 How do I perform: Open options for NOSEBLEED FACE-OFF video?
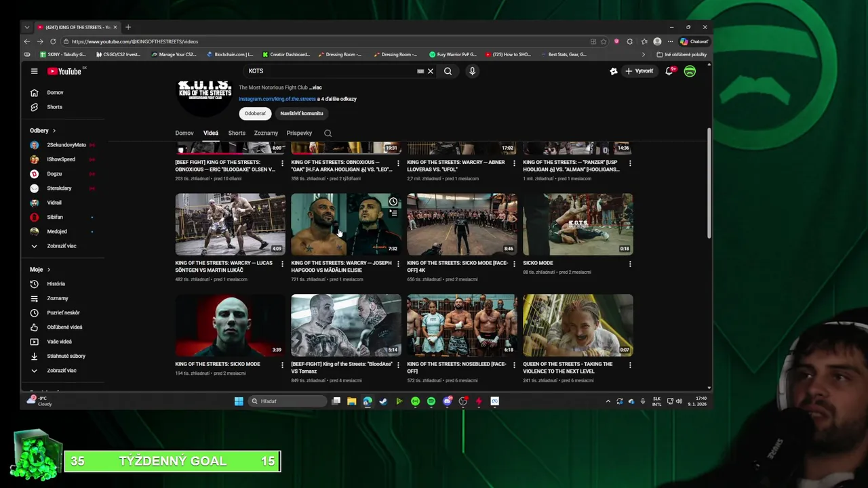point(514,365)
